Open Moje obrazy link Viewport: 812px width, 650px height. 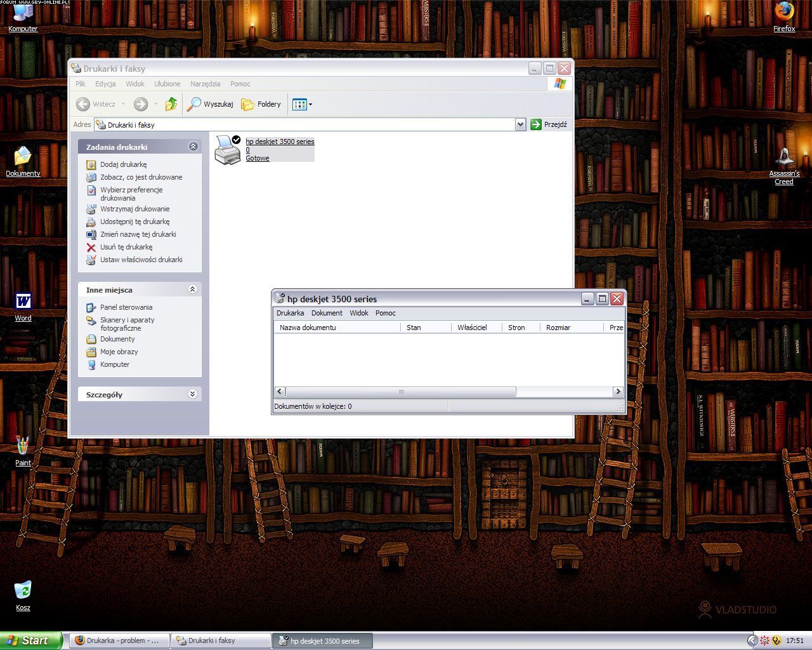(x=119, y=352)
